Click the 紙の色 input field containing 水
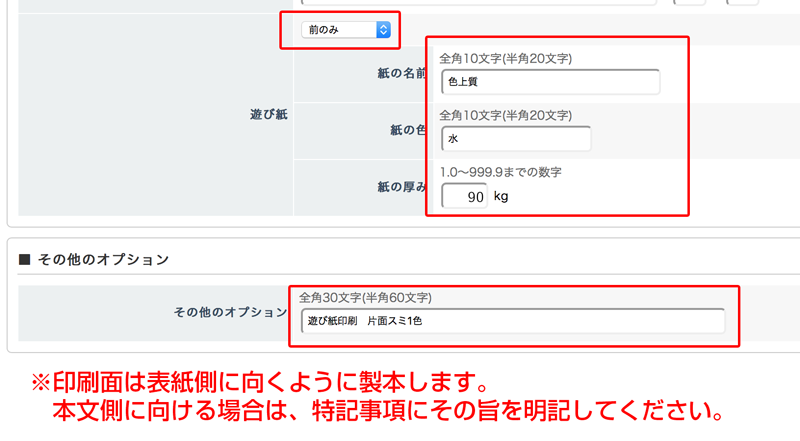The image size is (800, 441). tap(516, 138)
